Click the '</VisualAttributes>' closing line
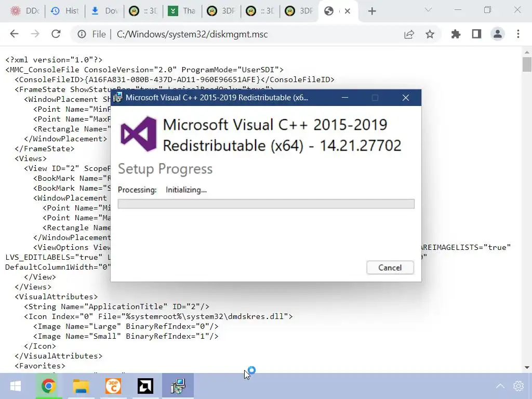 pos(58,356)
